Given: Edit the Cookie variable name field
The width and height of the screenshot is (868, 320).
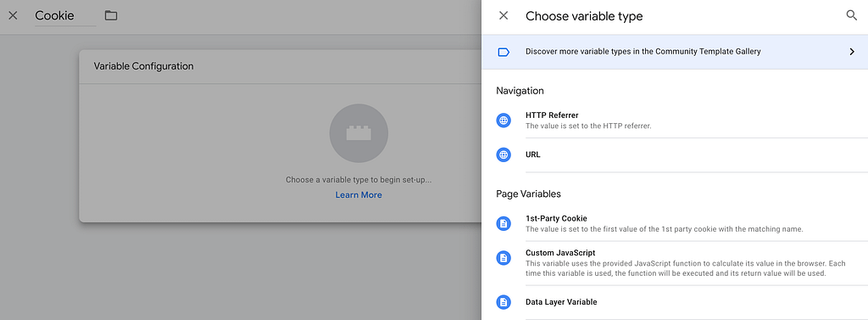Looking at the screenshot, I should [x=65, y=16].
